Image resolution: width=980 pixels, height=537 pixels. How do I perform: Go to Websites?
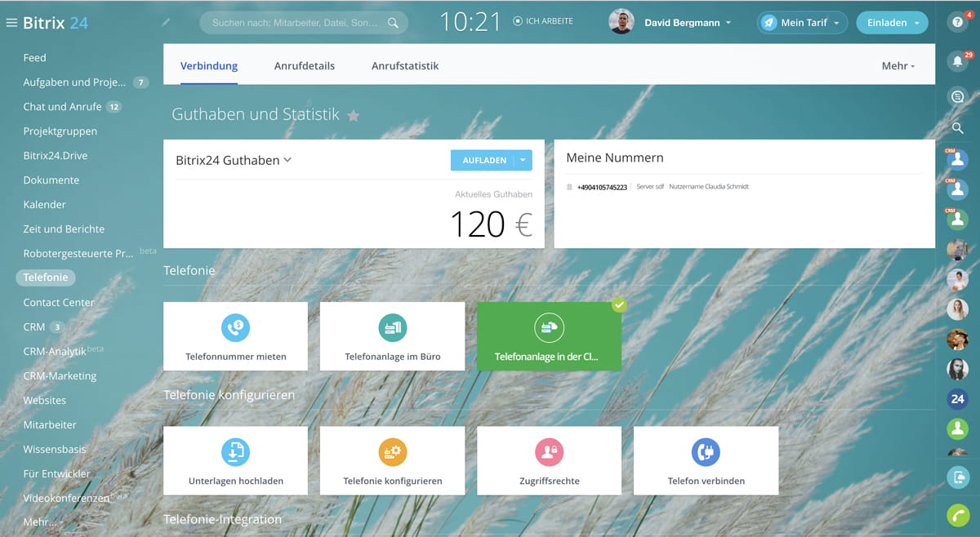tap(45, 401)
